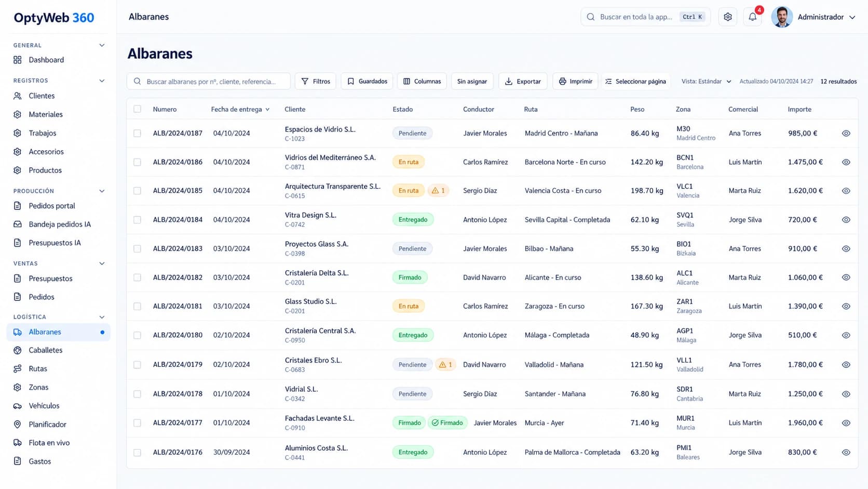
Task: View details eye icon for ALB/2024/0178
Action: 846,394
